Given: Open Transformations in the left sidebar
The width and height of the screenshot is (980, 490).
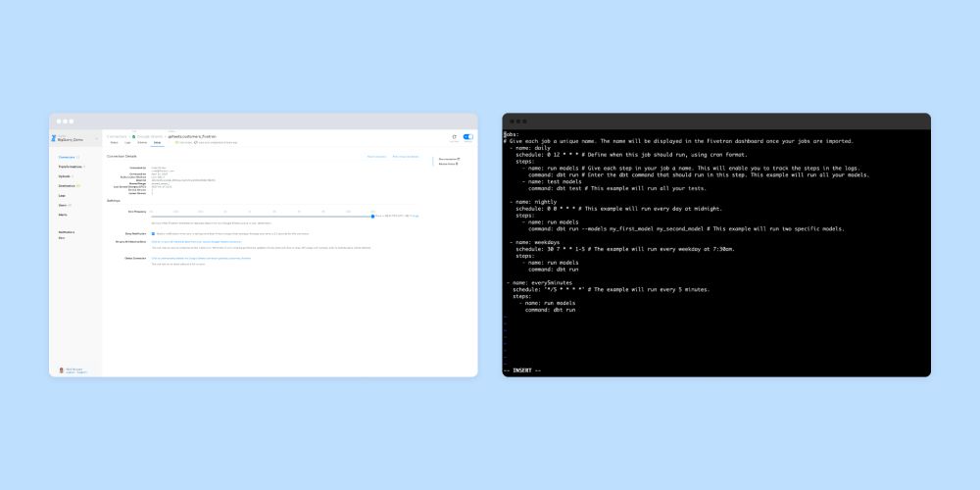Looking at the screenshot, I should pos(71,167).
